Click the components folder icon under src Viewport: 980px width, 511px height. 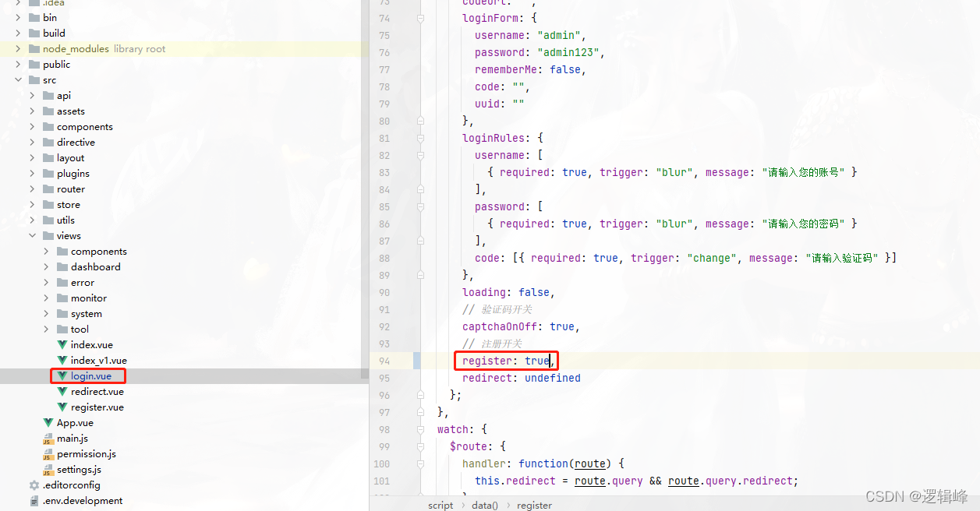point(48,126)
